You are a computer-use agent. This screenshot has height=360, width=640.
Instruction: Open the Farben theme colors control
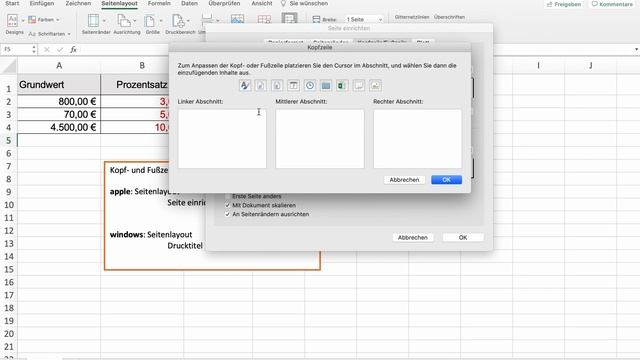[x=44, y=20]
